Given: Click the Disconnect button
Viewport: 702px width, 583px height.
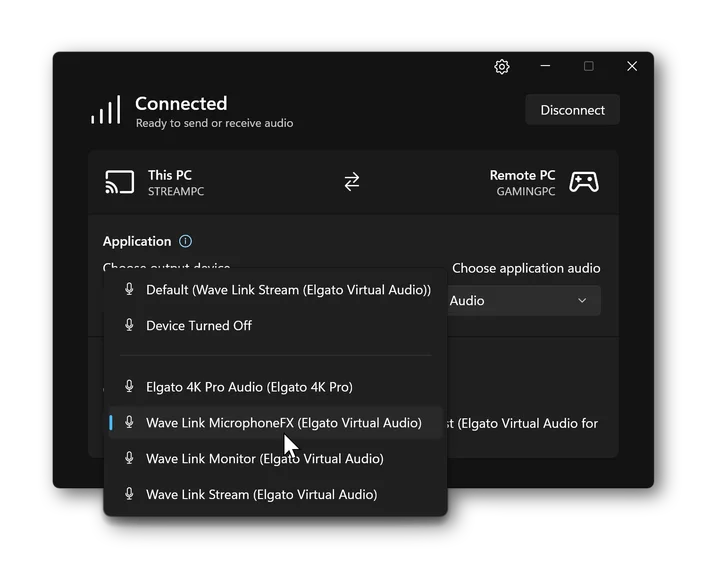Looking at the screenshot, I should [572, 110].
